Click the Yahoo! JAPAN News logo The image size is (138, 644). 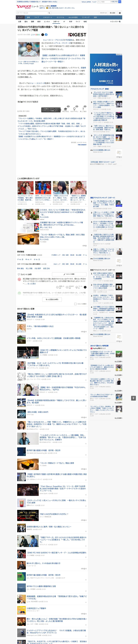pyautogui.click(x=27, y=7)
